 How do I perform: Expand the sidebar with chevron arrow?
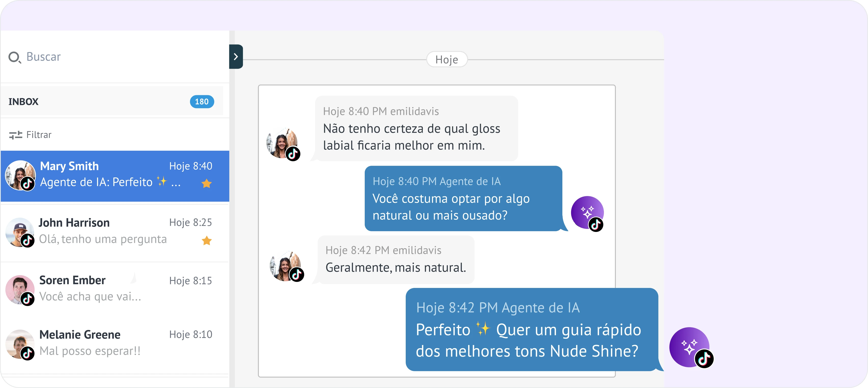236,57
